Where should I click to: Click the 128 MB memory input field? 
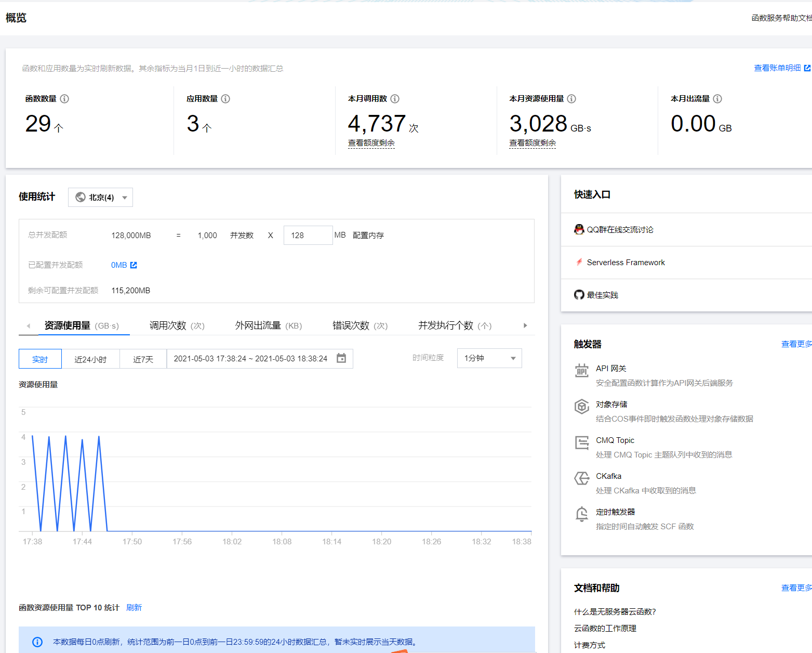pyautogui.click(x=308, y=235)
